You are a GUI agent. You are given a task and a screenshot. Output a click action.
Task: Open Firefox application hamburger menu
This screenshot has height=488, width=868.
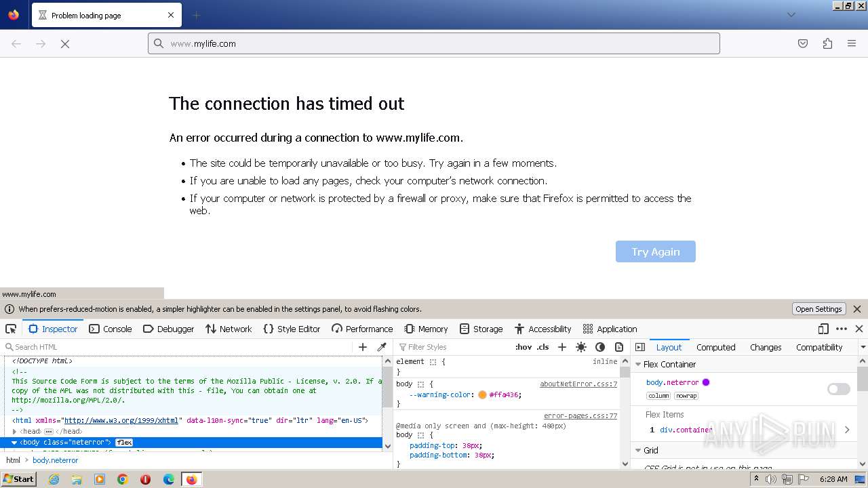point(852,43)
